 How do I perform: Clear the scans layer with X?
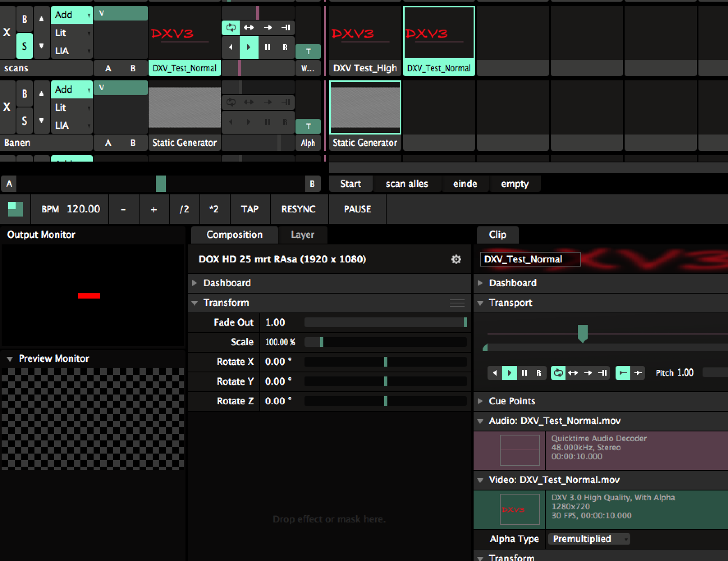7,32
